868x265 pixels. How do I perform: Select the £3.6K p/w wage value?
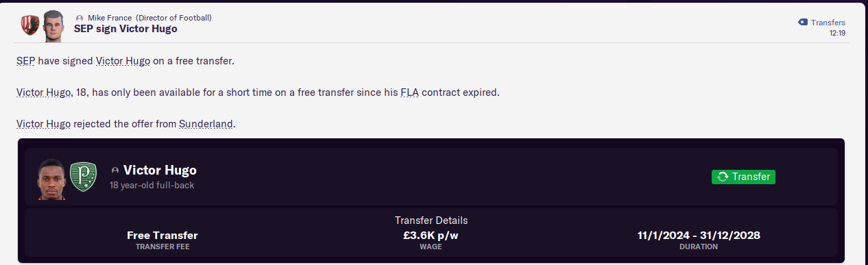coord(431,236)
